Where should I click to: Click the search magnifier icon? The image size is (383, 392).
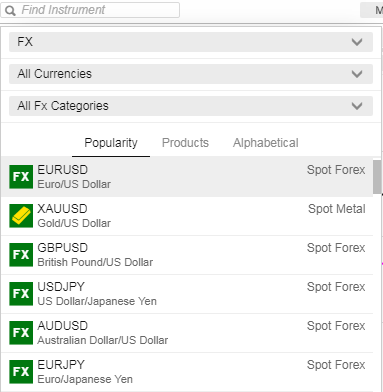pyautogui.click(x=10, y=11)
